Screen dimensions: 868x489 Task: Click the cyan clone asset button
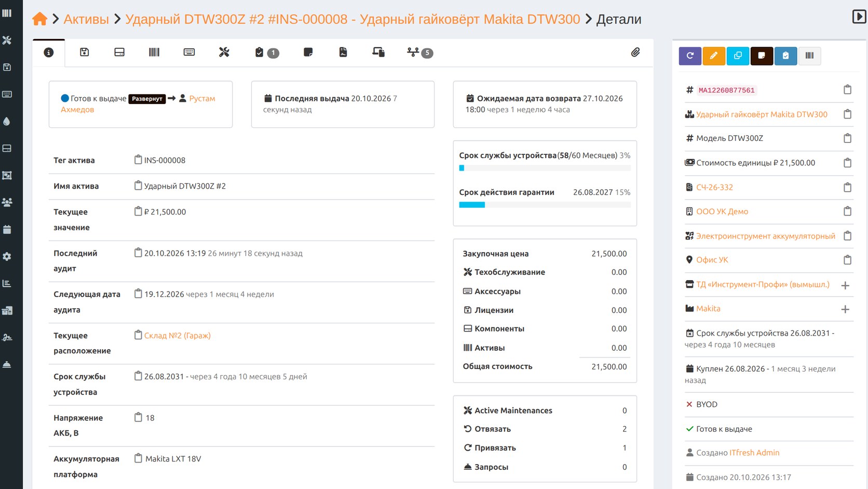point(738,56)
